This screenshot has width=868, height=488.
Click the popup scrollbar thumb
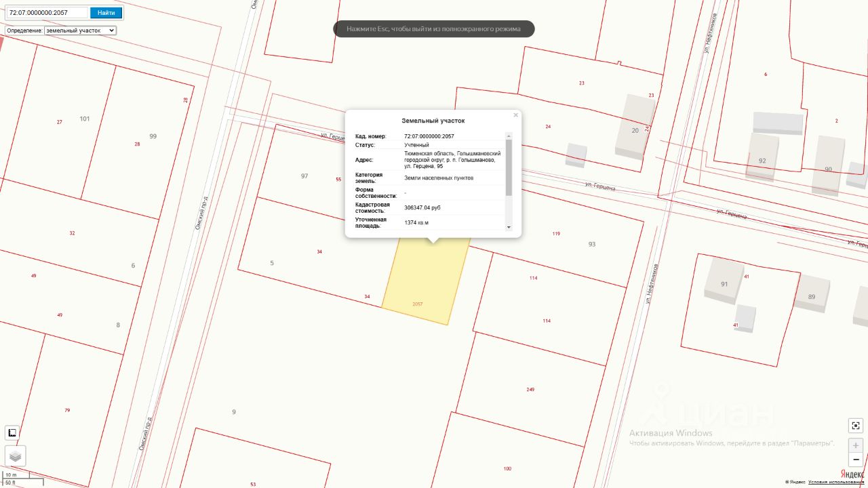[509, 167]
